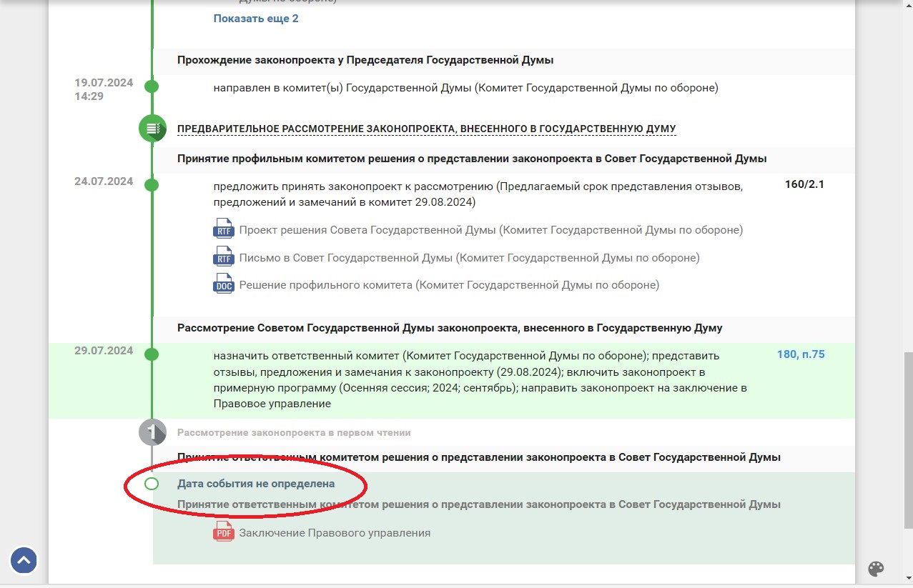Click the date 19.07.2024 14:29
Viewport: 913px width, 588px height.
104,89
